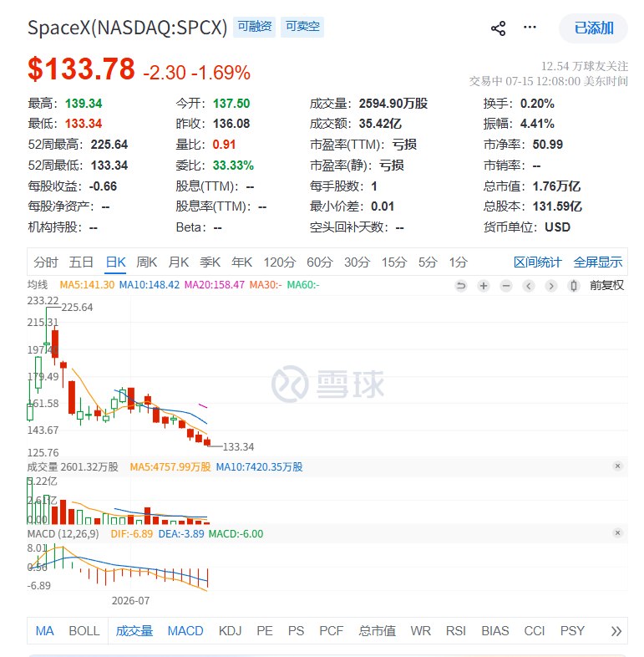Switch to the 1分 interval

coord(458,262)
